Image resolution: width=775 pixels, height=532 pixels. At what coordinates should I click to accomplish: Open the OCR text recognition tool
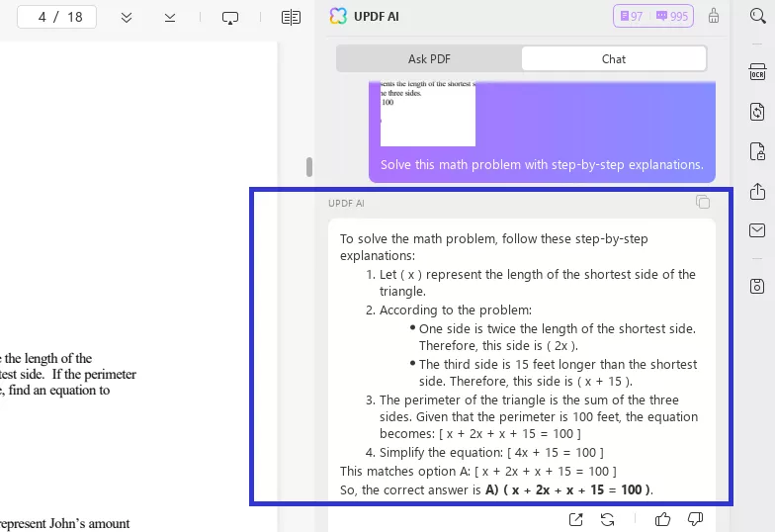[757, 71]
